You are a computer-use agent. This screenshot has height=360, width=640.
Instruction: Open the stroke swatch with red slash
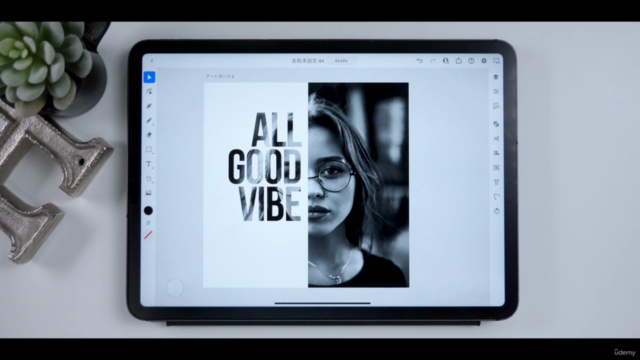tap(148, 235)
